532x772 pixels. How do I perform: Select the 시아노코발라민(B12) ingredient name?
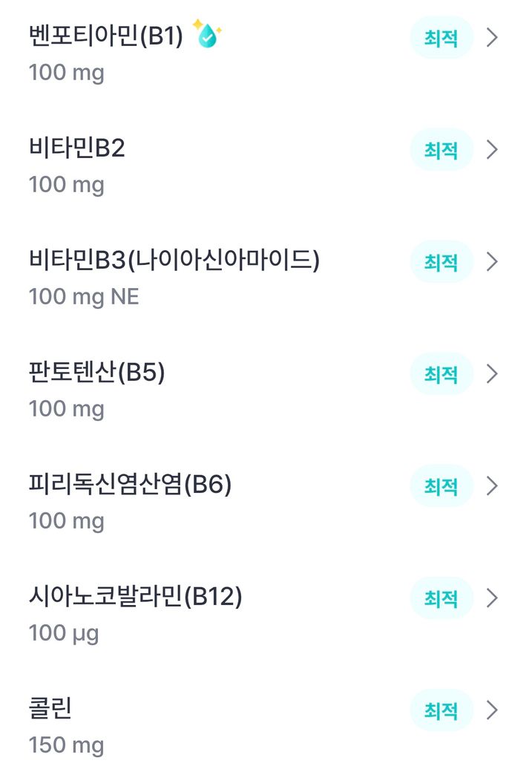coord(135,597)
